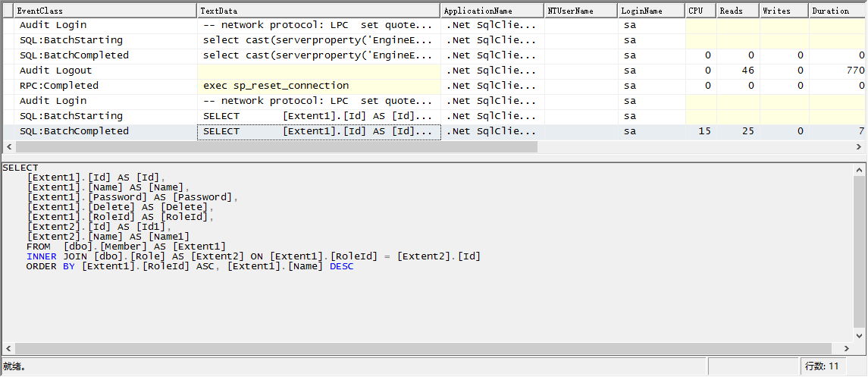868x377 pixels.
Task: Click the Duration value 770
Action: click(x=855, y=71)
